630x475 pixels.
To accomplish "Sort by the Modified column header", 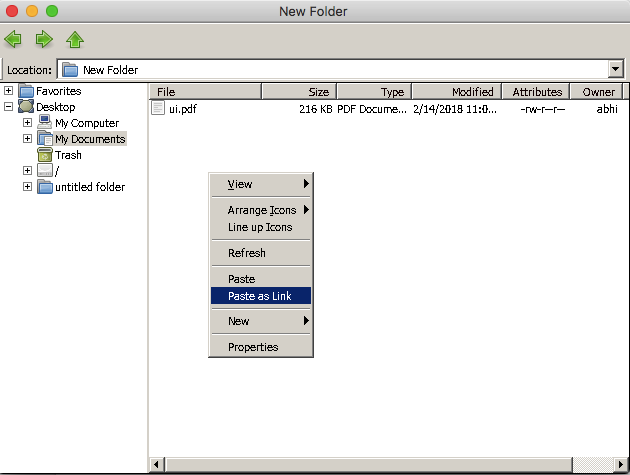I will pyautogui.click(x=454, y=92).
